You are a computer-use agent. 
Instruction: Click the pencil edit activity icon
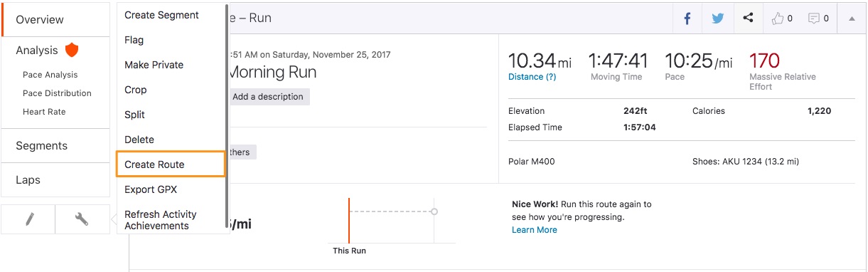[x=28, y=219]
